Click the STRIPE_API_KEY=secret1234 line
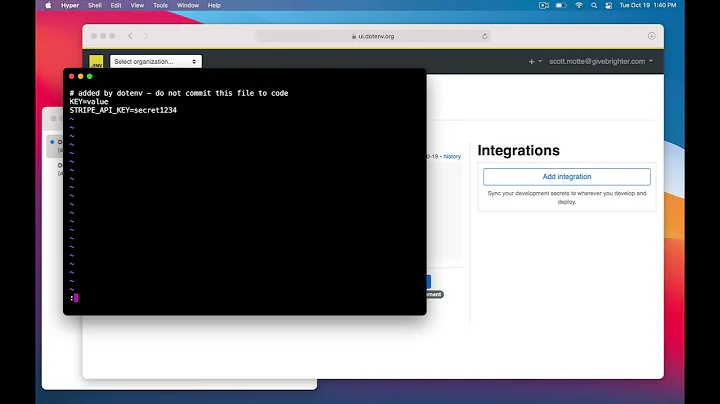The image size is (720, 404). click(123, 110)
